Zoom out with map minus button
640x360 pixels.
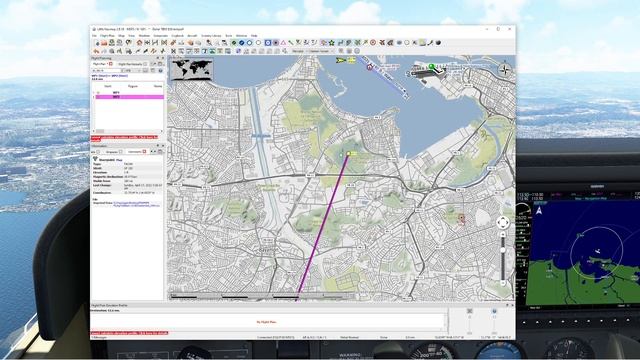[503, 283]
